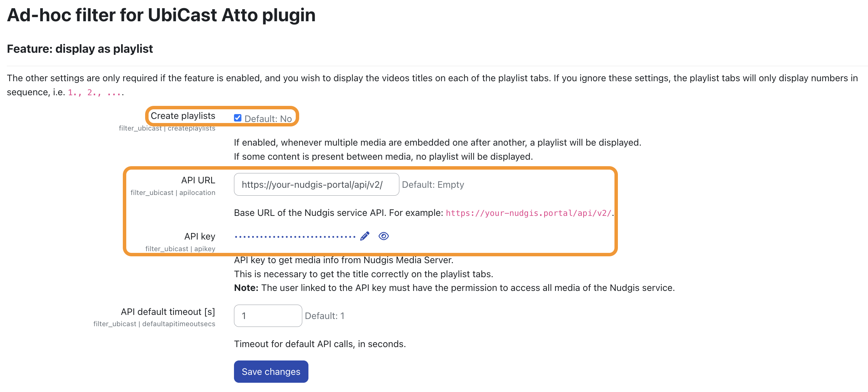Click the filter_ubicast | apikey identifier text
868x392 pixels.
click(x=180, y=249)
